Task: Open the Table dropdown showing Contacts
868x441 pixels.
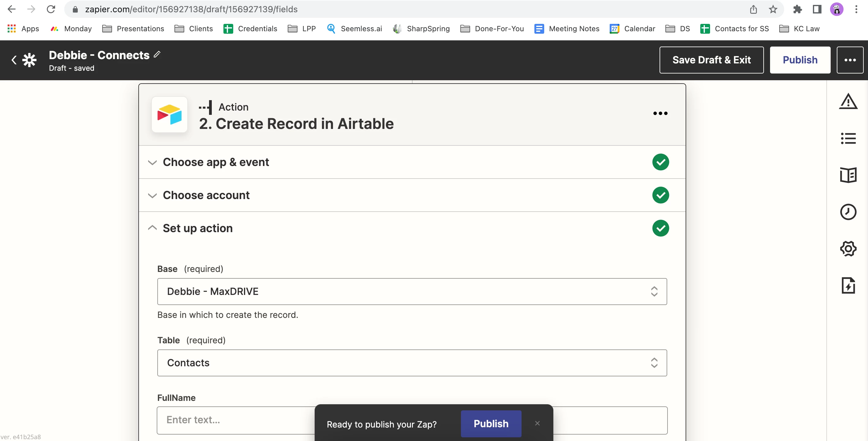Action: 412,363
